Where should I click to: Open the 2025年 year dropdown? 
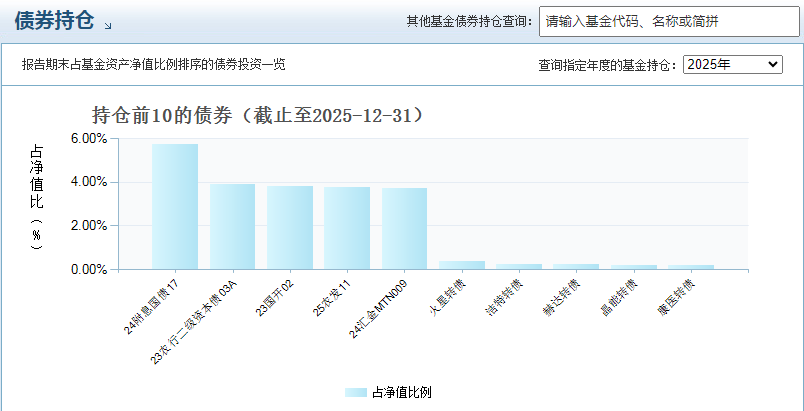pyautogui.click(x=733, y=65)
